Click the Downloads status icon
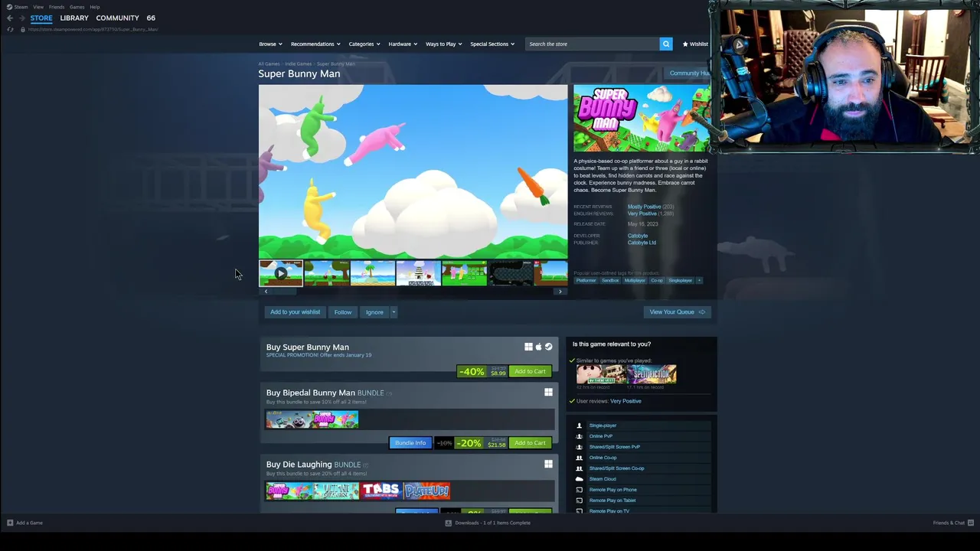Screen dimensions: 980x551 pos(449,523)
